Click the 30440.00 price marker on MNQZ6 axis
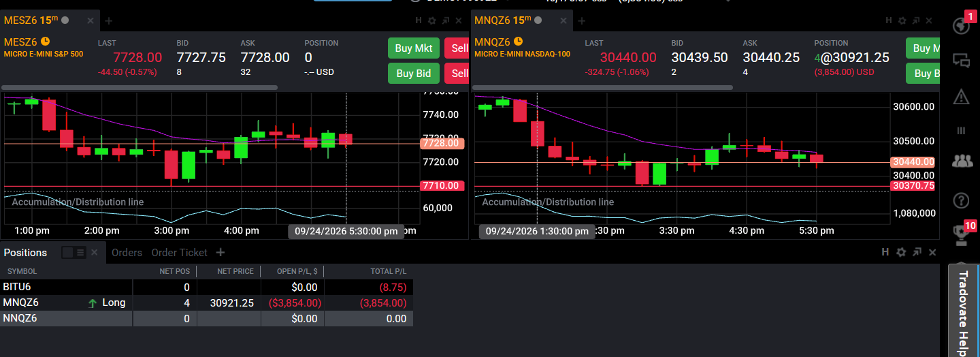Viewport: 980px width, 357px height. tap(913, 162)
